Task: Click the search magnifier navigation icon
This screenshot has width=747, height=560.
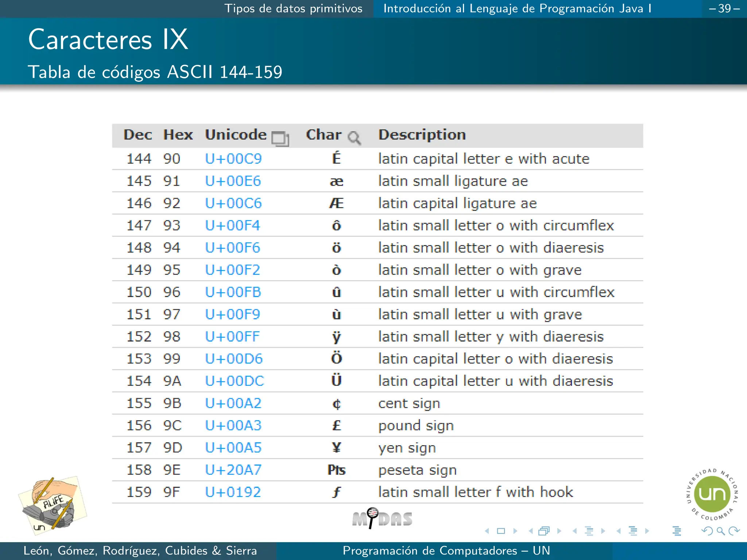Action: tap(721, 531)
